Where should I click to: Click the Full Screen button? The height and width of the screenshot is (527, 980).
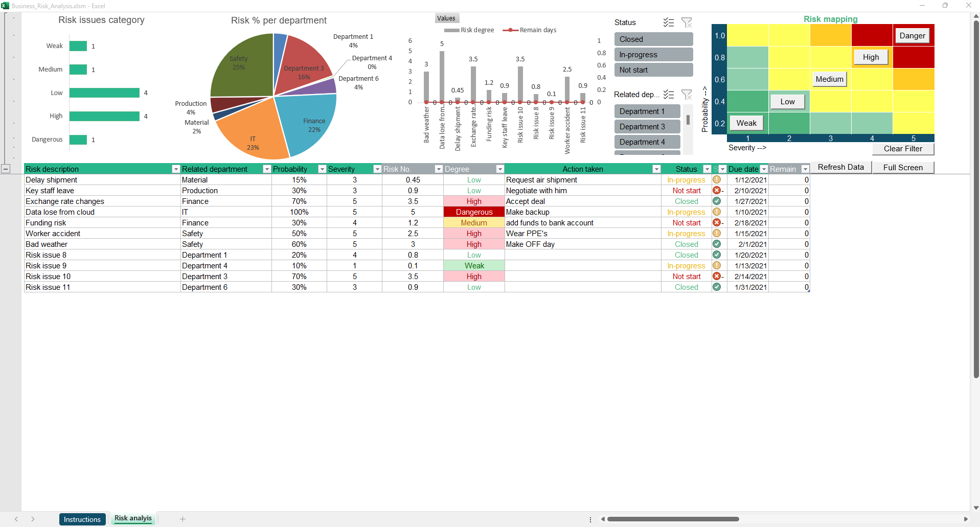(903, 168)
